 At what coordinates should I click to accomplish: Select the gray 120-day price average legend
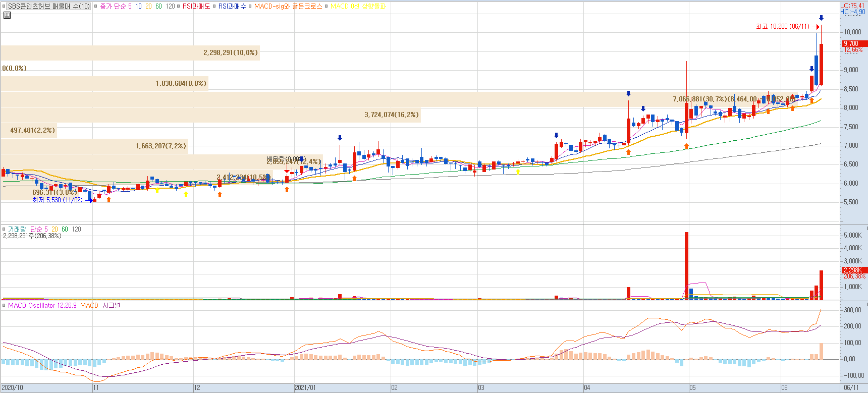[170, 7]
